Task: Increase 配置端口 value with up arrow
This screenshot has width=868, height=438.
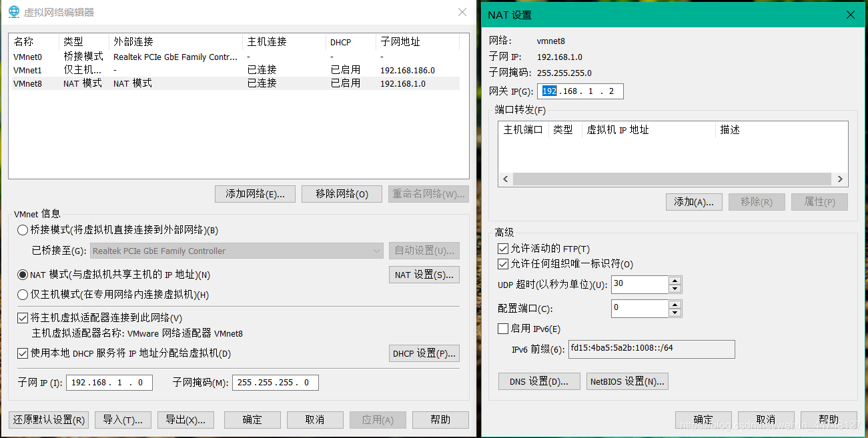Action: (675, 305)
